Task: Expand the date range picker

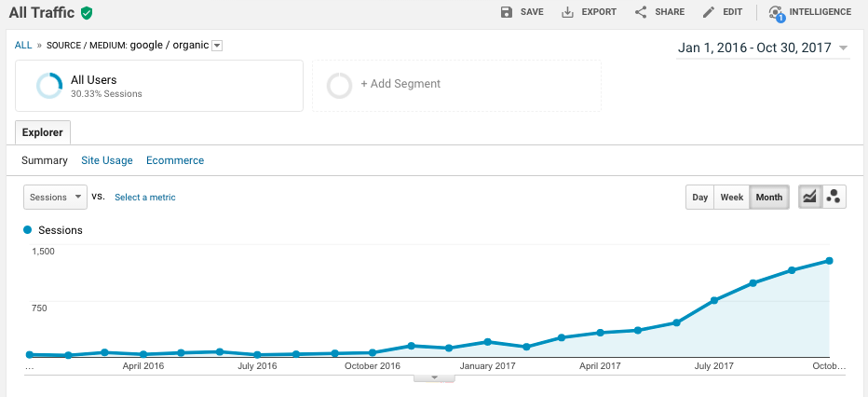Action: coord(843,48)
